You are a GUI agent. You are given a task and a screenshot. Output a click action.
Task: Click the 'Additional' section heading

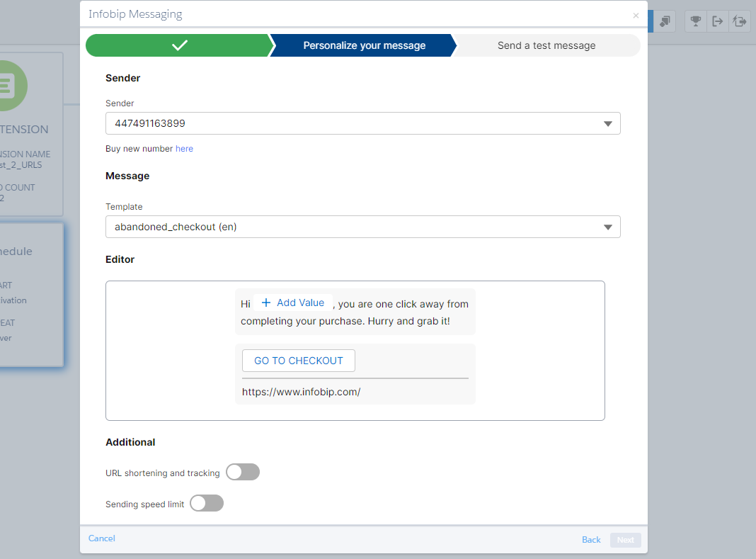coord(130,442)
